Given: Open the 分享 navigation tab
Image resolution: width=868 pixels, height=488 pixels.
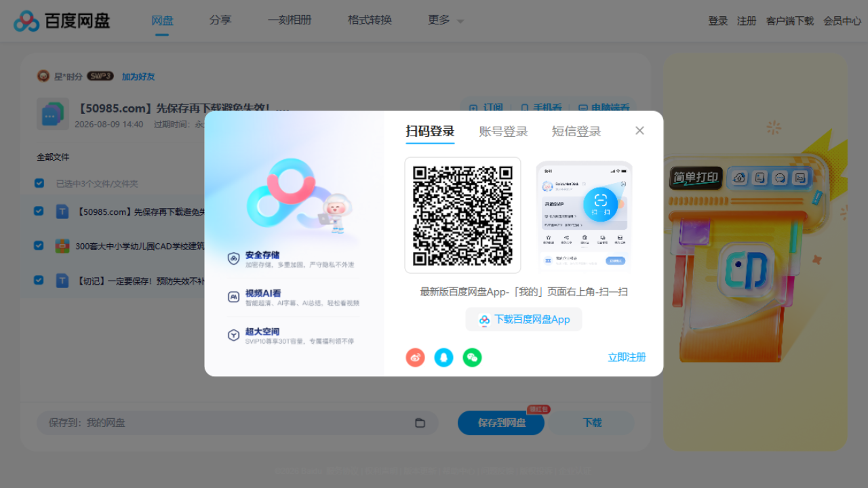Looking at the screenshot, I should (220, 20).
